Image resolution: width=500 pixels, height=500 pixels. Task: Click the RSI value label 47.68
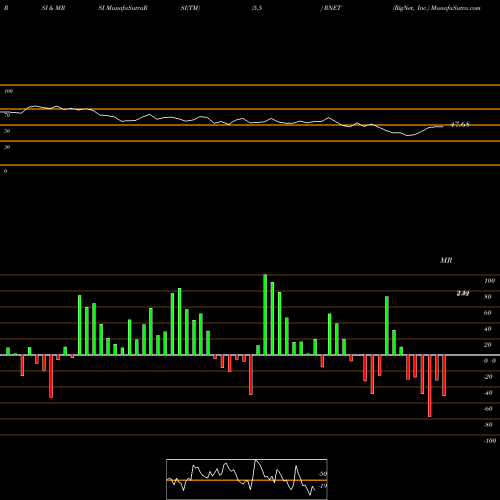pos(460,125)
